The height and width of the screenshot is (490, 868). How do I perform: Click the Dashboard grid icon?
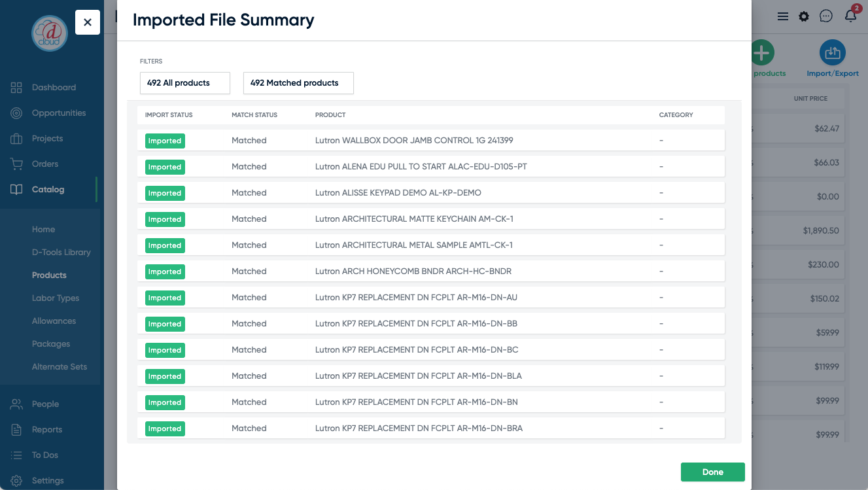click(16, 88)
